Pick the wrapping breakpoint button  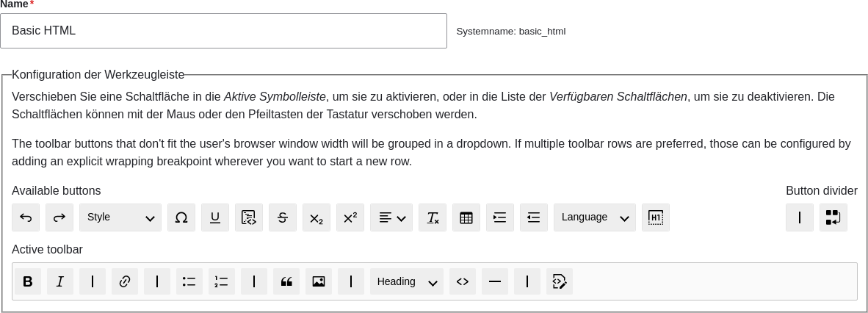[833, 217]
